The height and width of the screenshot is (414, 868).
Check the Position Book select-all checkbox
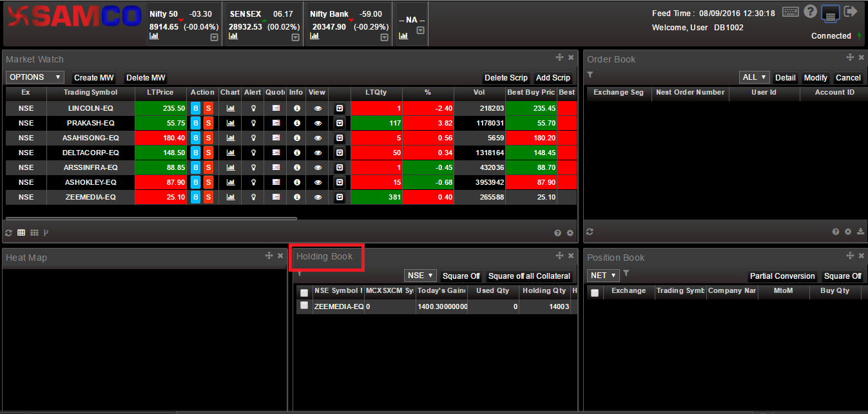click(595, 292)
